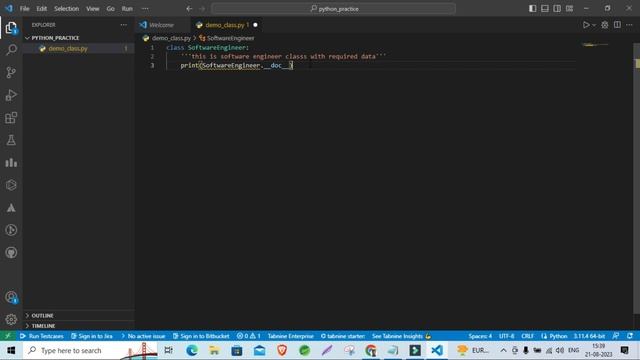Open the remote window green status button
Screen dimensions: 640x360
8,336
